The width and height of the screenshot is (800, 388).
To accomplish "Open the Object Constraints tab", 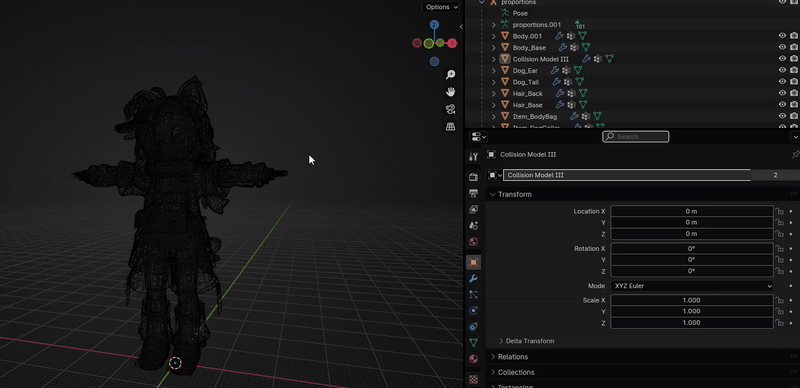I will tap(473, 327).
